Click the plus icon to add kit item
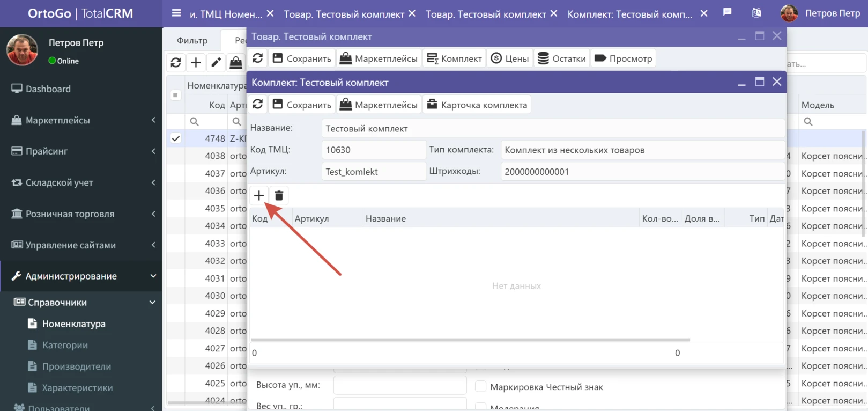This screenshot has height=411, width=868. point(259,195)
